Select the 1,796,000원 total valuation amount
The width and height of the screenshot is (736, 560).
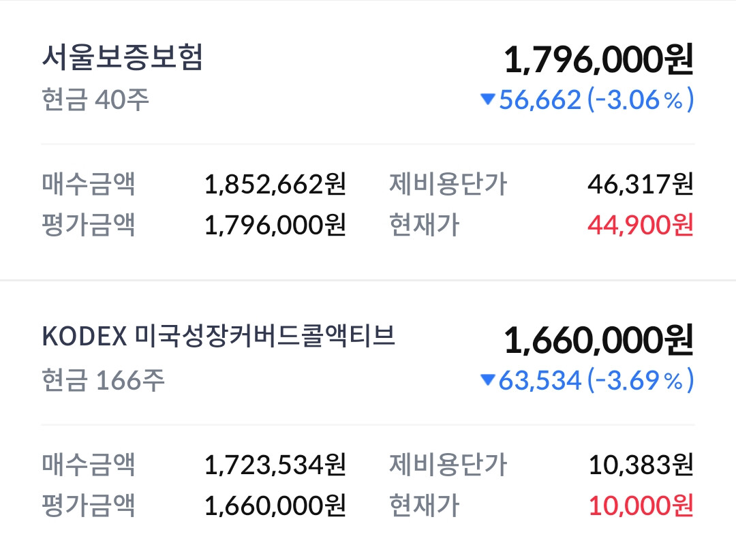[598, 60]
